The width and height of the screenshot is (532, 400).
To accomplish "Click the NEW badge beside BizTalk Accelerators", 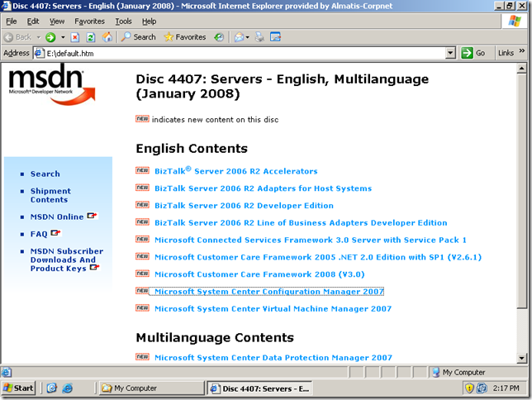I will [142, 170].
